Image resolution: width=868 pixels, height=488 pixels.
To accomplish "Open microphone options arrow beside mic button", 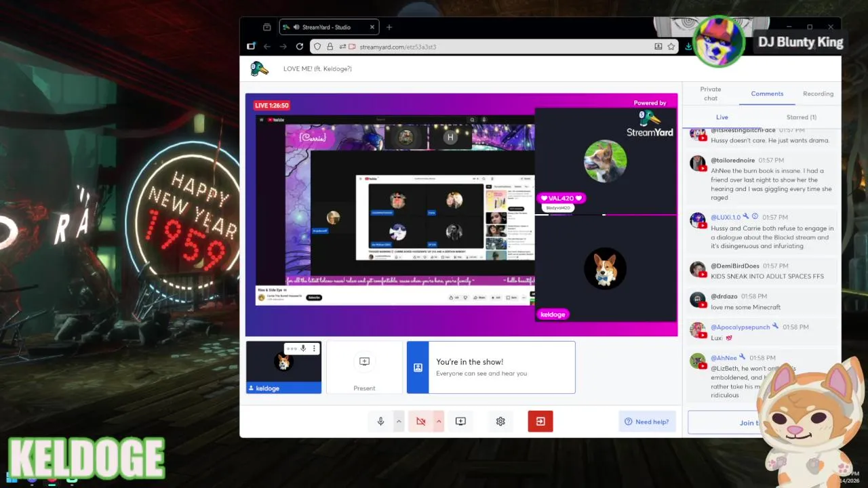I will (399, 422).
